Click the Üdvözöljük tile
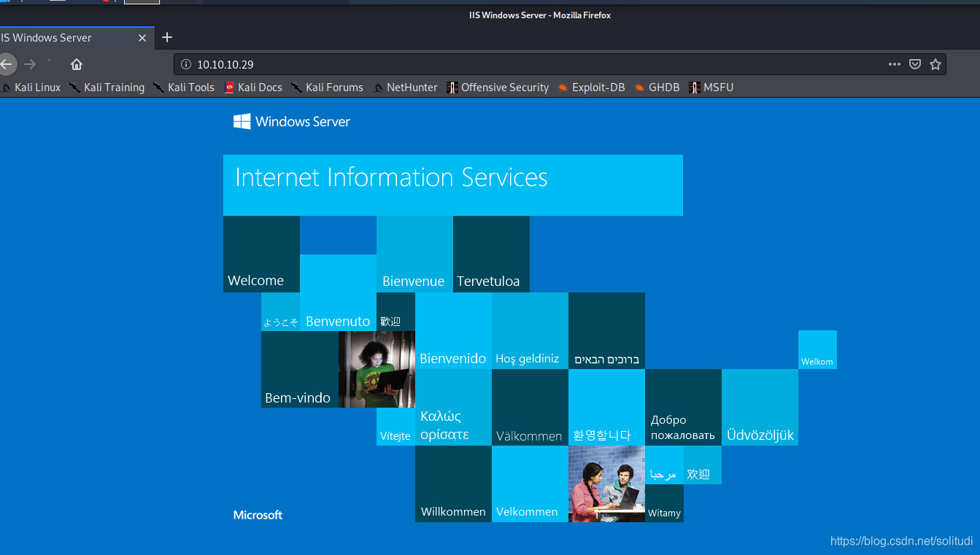This screenshot has height=555, width=980. click(x=760, y=407)
